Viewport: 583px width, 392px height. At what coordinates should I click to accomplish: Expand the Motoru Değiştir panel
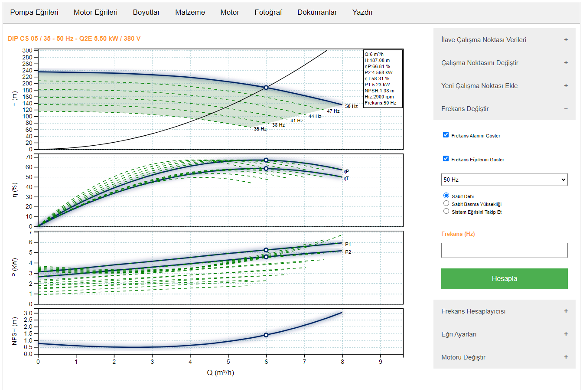pos(504,357)
